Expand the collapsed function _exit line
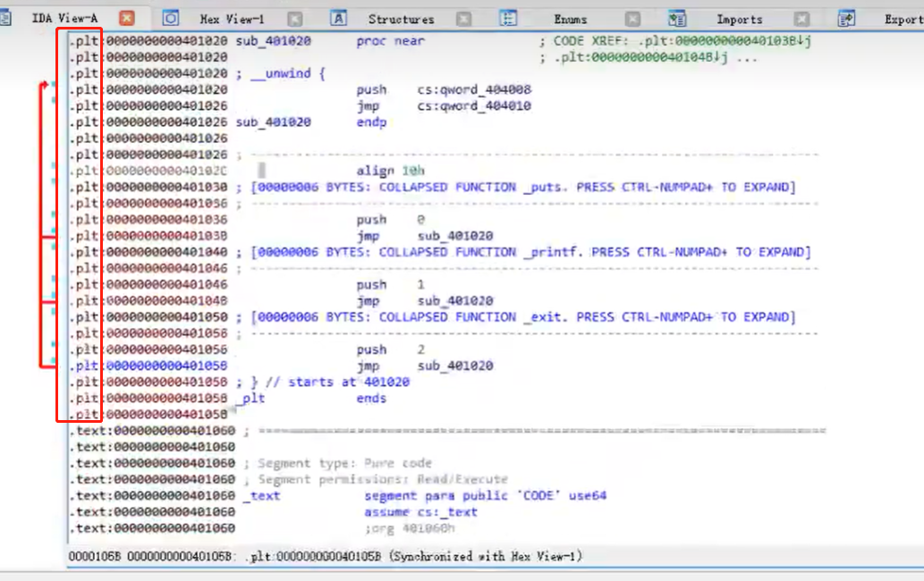This screenshot has width=924, height=581. (x=523, y=316)
